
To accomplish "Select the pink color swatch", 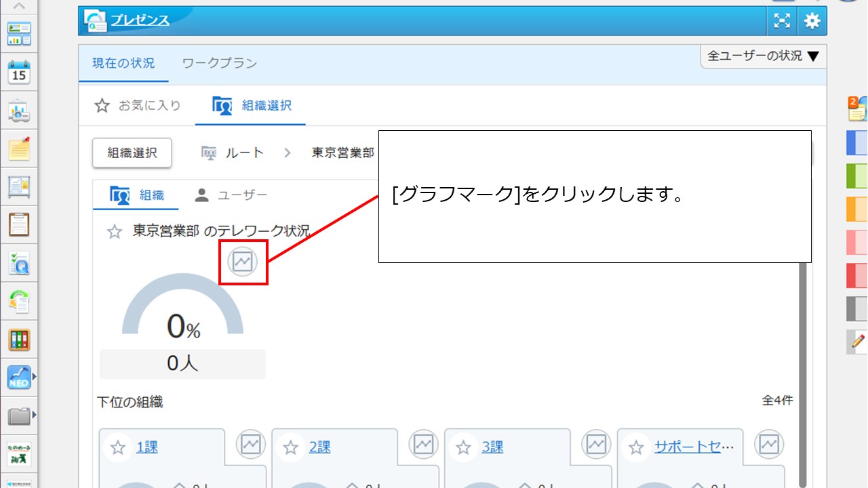I will point(857,243).
